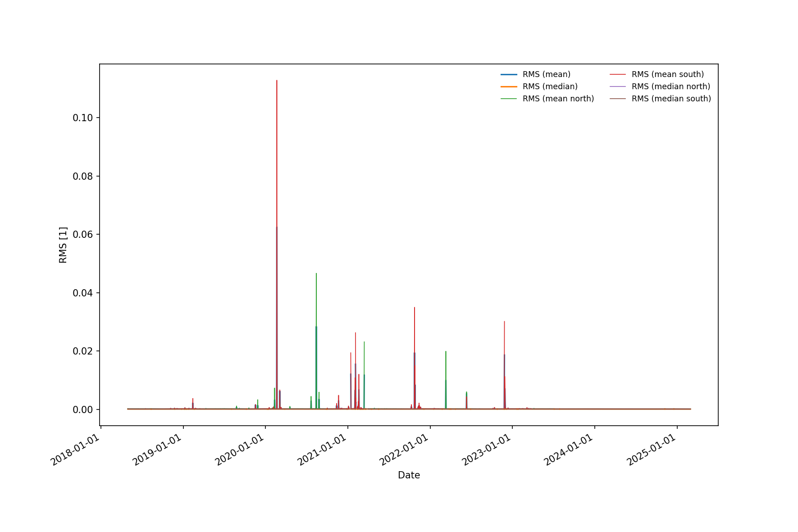Click the red line swatch for RMS (mean south)
798x532 pixels.
(618, 74)
